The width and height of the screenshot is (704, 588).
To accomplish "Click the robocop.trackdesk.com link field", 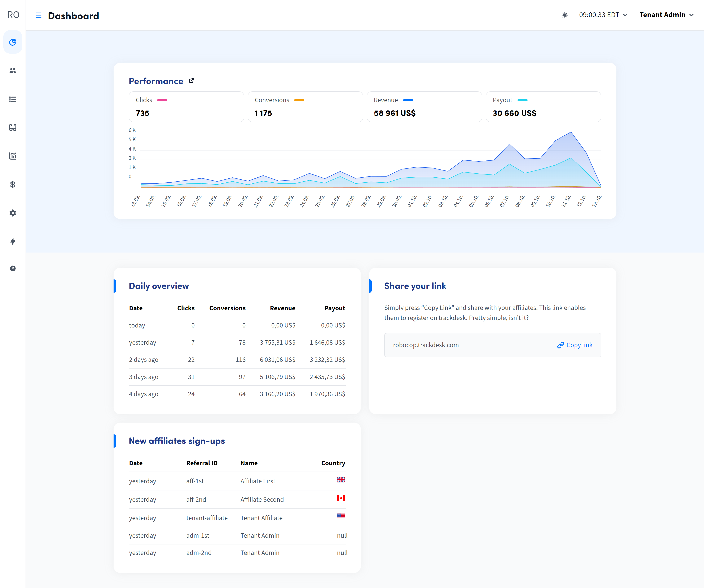I will tap(426, 345).
